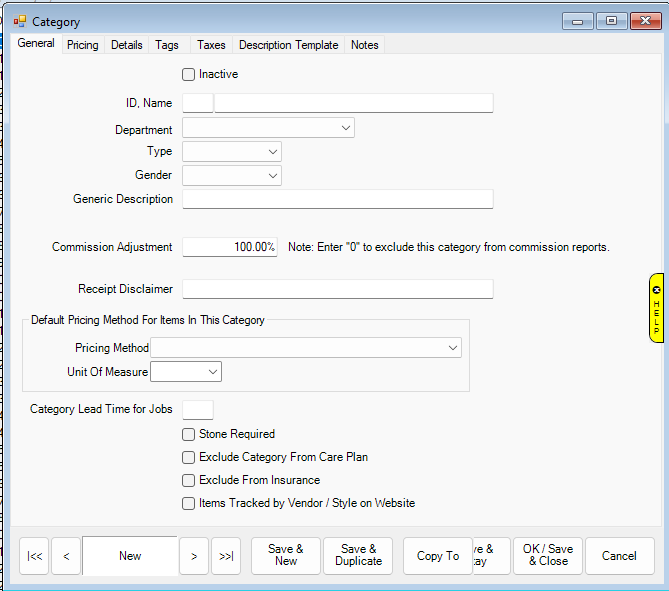
Task: Click the Commission Adjustment percentage field
Action: point(230,247)
